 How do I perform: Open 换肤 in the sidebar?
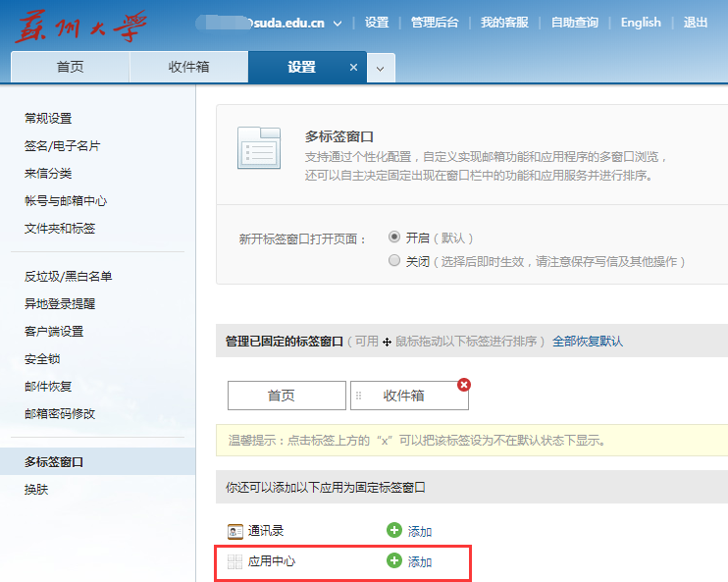click(36, 489)
